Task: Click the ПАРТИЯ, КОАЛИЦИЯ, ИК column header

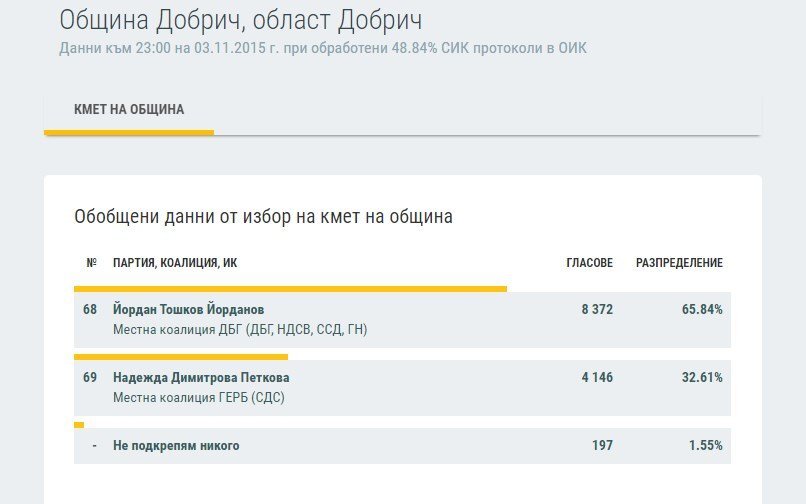Action: click(175, 263)
